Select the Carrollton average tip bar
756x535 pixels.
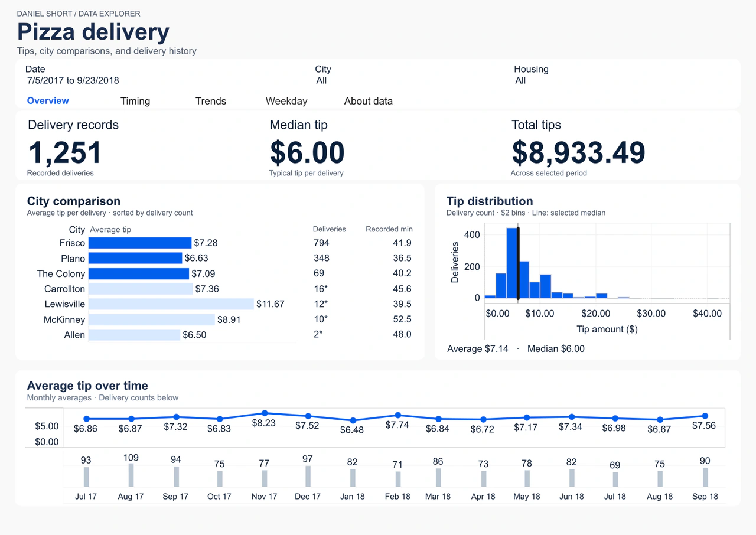click(x=141, y=289)
